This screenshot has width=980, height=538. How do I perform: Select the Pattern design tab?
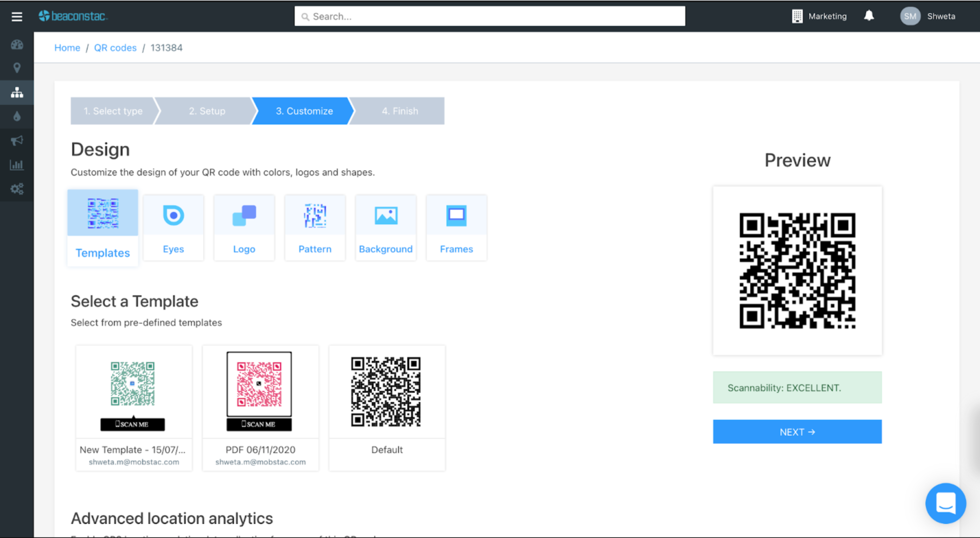315,228
